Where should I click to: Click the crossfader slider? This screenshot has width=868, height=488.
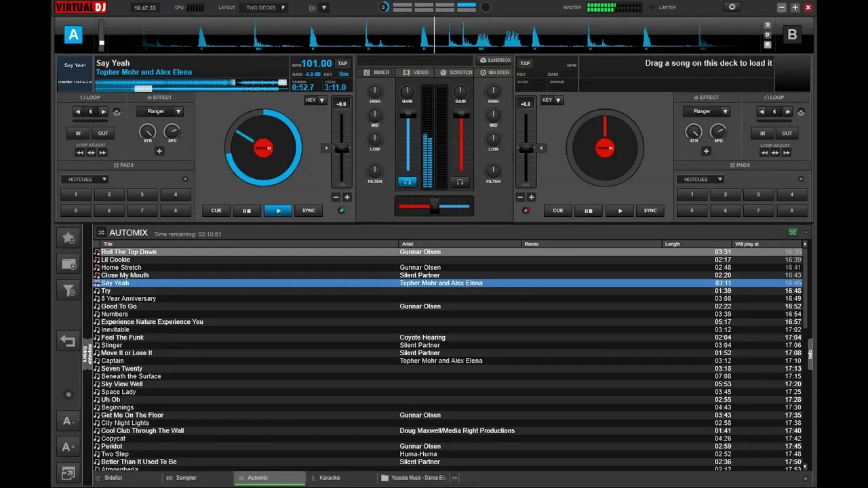click(x=435, y=206)
